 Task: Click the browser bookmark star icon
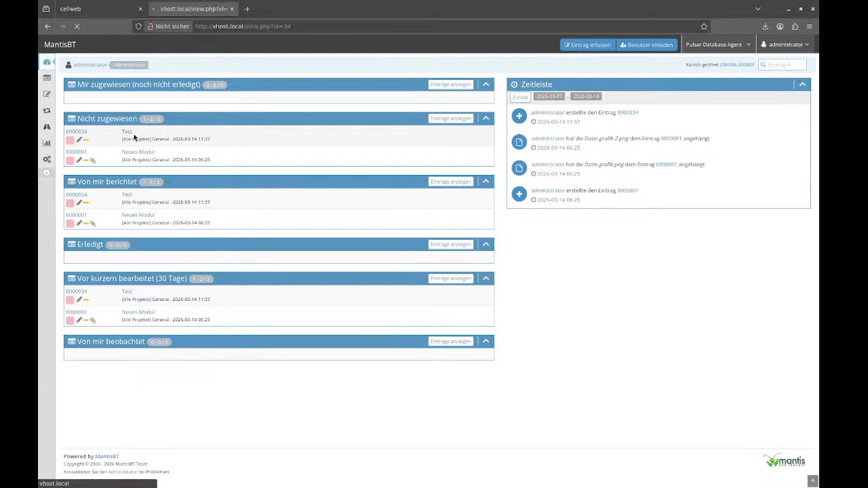(x=704, y=26)
